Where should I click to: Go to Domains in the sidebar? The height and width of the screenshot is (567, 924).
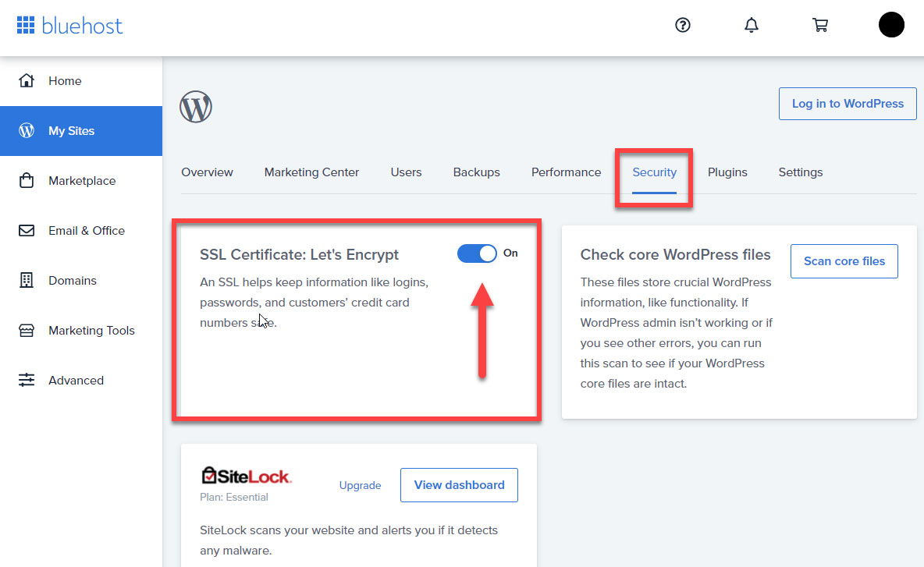click(80, 280)
